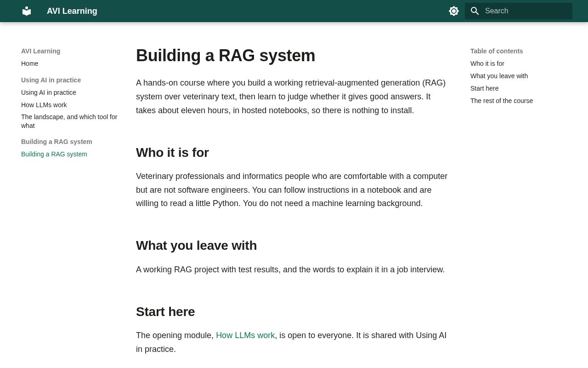Click the AVI Learning sidebar label

pos(40,51)
